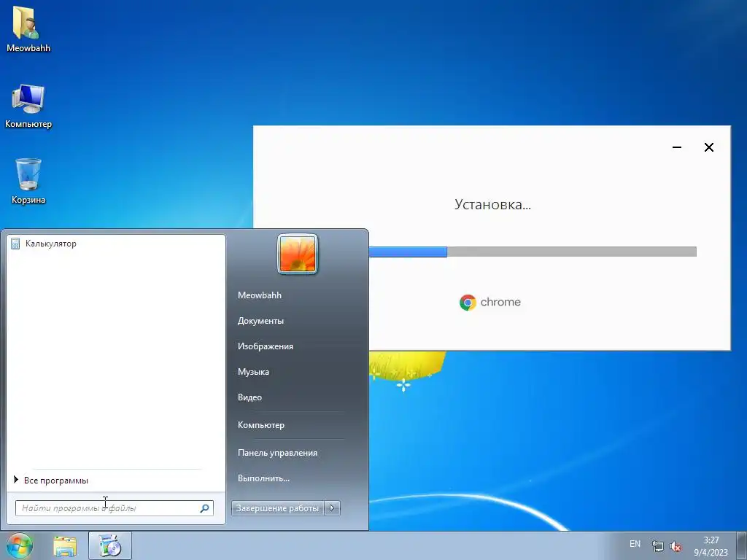This screenshot has height=560, width=747.
Task: Switch input language via EN indicator
Action: tap(635, 544)
